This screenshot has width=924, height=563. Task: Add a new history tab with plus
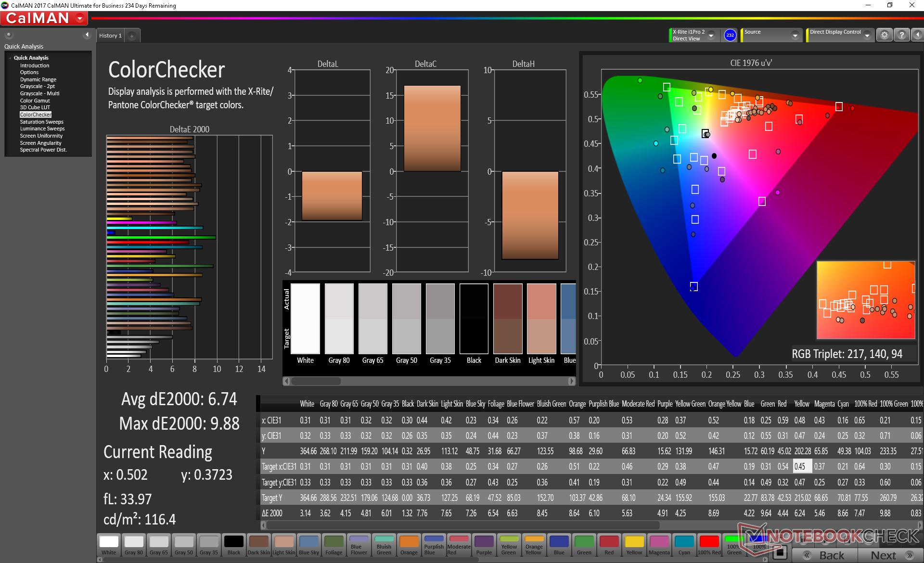coord(132,36)
